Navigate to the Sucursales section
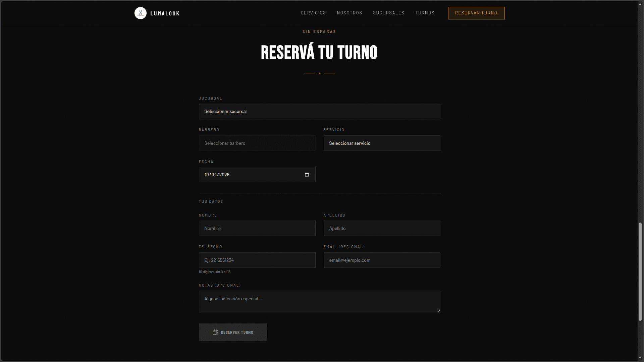This screenshot has width=644, height=362. point(389,13)
